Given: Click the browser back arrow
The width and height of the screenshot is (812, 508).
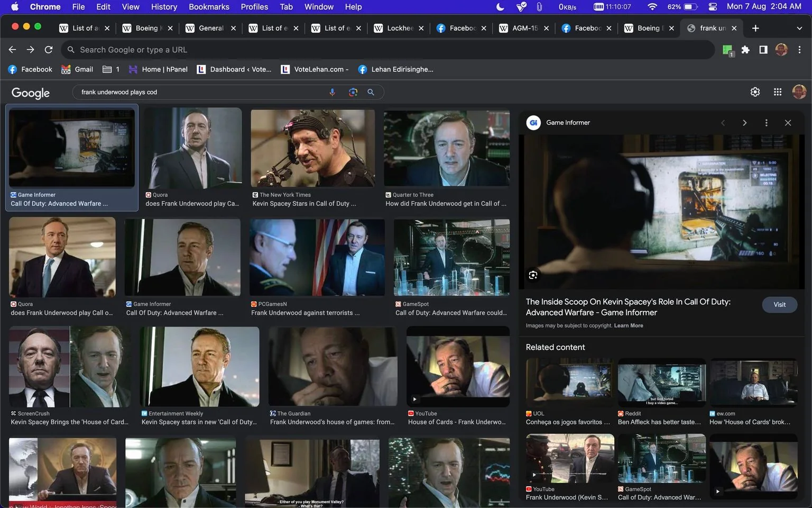Looking at the screenshot, I should point(13,49).
